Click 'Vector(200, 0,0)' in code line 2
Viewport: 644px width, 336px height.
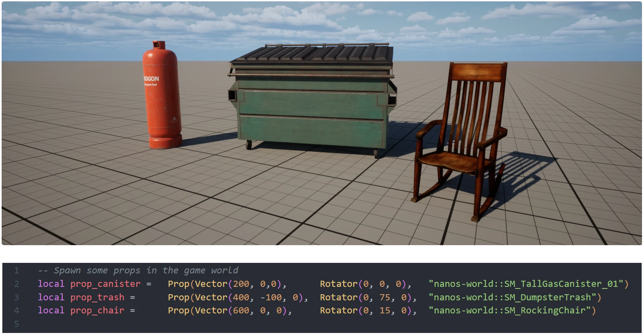tap(238, 284)
